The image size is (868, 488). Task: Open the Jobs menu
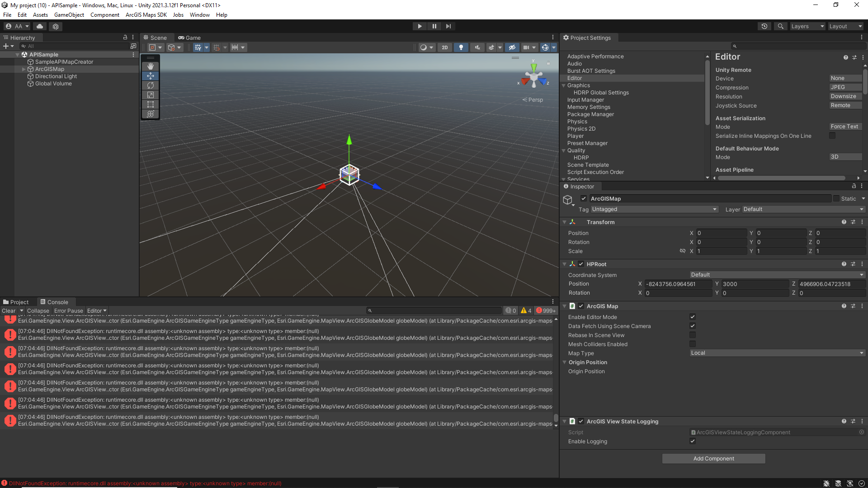[178, 15]
